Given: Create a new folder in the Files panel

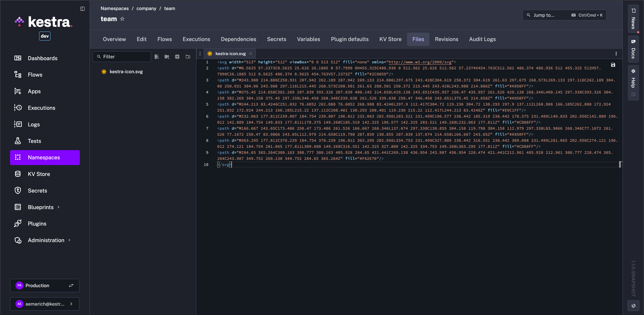Looking at the screenshot, I should (x=167, y=57).
